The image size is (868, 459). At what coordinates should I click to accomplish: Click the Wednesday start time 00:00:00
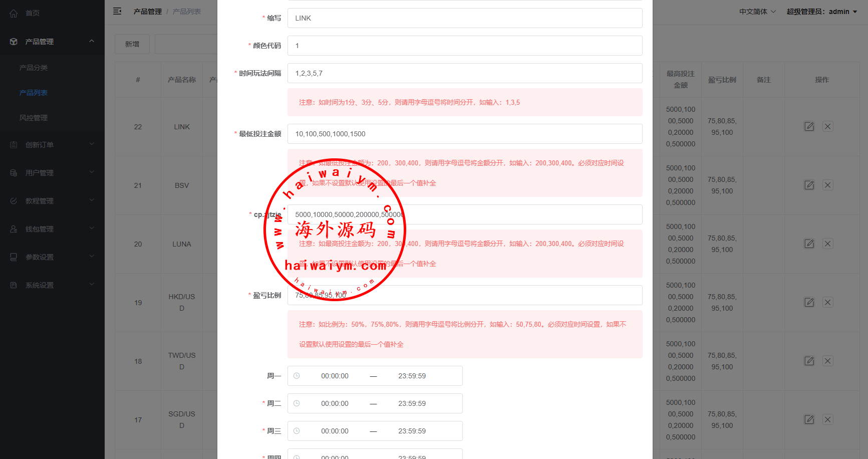click(x=335, y=431)
